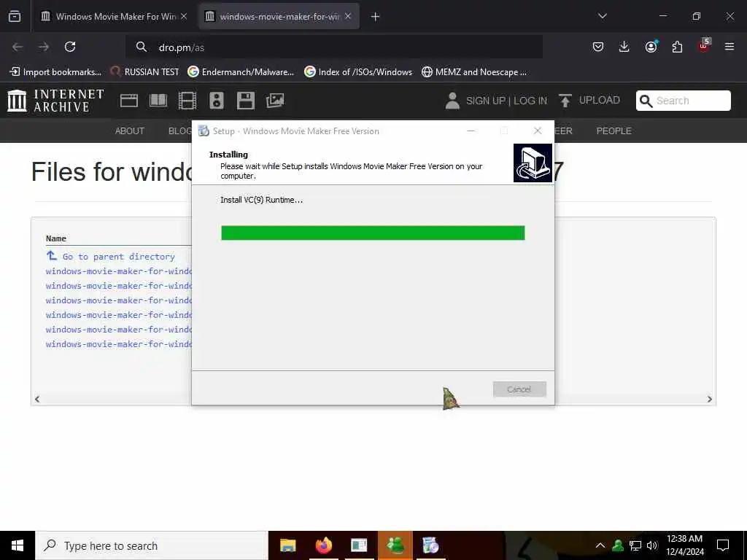Open the network tray icon
Viewport: 747px width, 560px height.
click(x=635, y=545)
